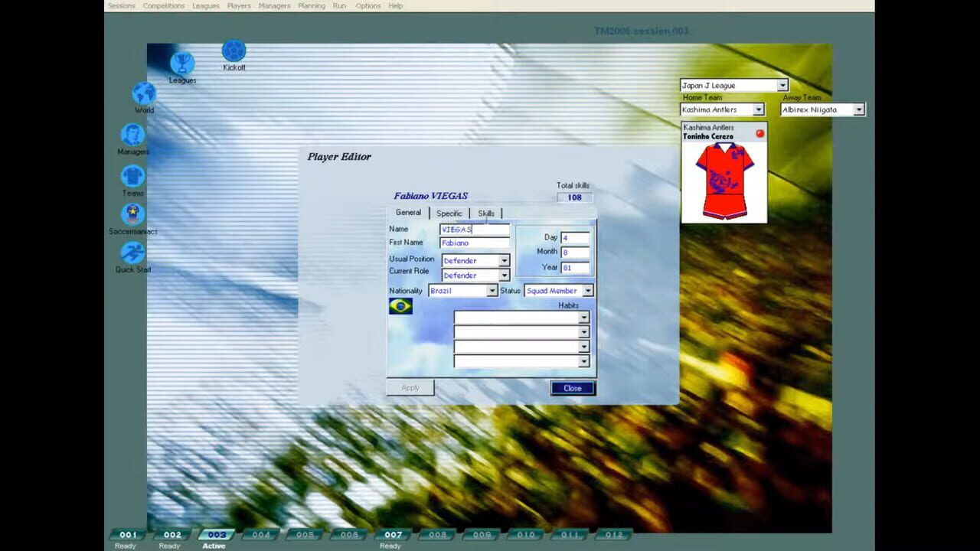Close the Player Editor dialog
The width and height of the screenshot is (980, 551).
(573, 388)
